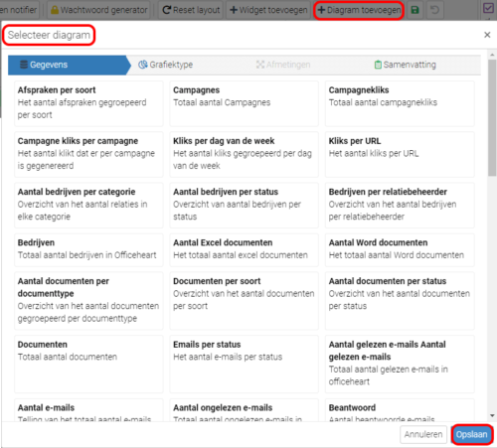Viewport: 497px width, 448px height.
Task: Click the Opslaan button
Action: [x=471, y=434]
